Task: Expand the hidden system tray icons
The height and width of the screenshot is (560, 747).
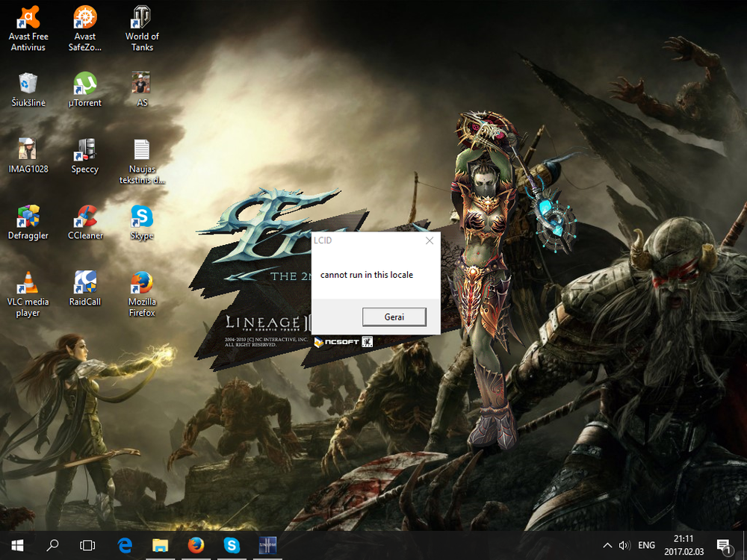Action: (x=607, y=545)
